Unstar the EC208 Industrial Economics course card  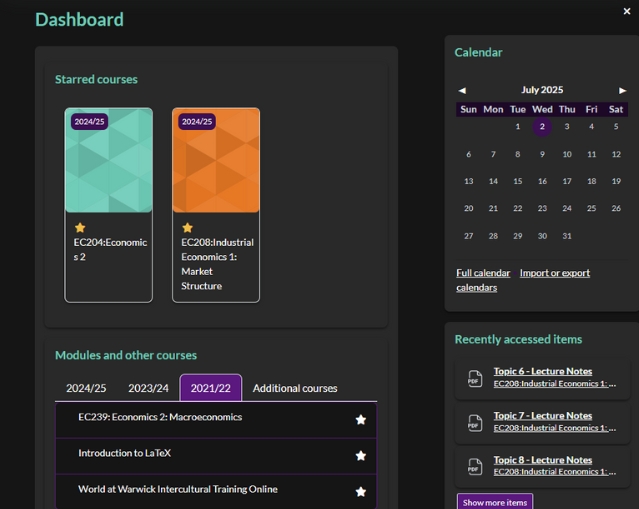187,228
